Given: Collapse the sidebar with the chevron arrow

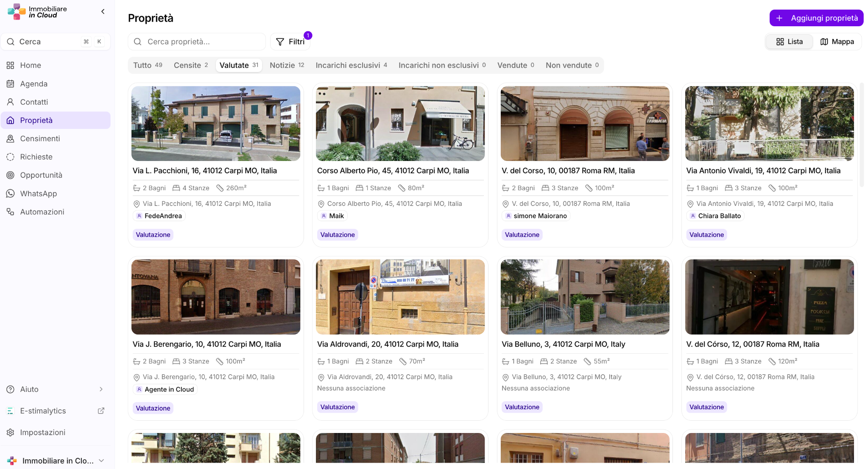Looking at the screenshot, I should pyautogui.click(x=103, y=11).
